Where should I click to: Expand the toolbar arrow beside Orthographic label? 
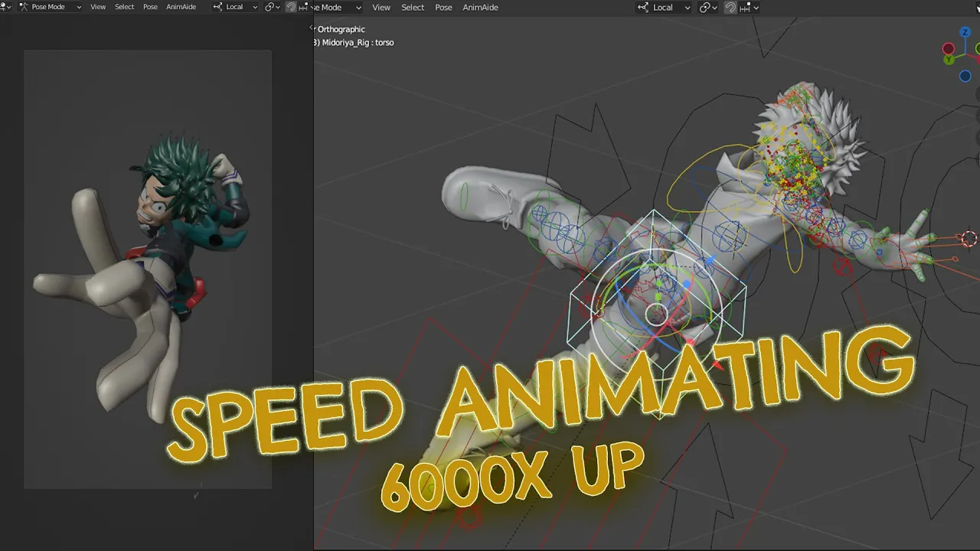tap(312, 29)
